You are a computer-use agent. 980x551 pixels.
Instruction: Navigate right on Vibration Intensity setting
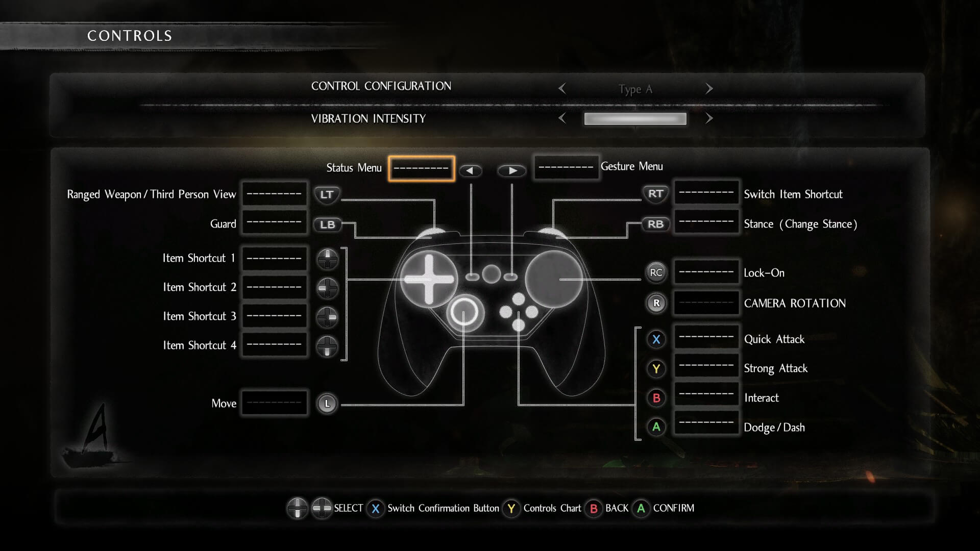click(x=709, y=118)
